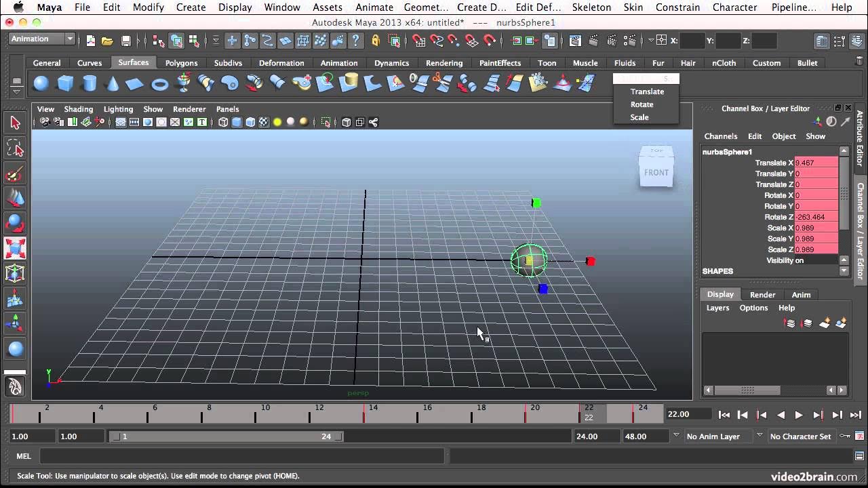Select the NURBS sphere shelf icon
868x488 pixels.
coord(41,83)
